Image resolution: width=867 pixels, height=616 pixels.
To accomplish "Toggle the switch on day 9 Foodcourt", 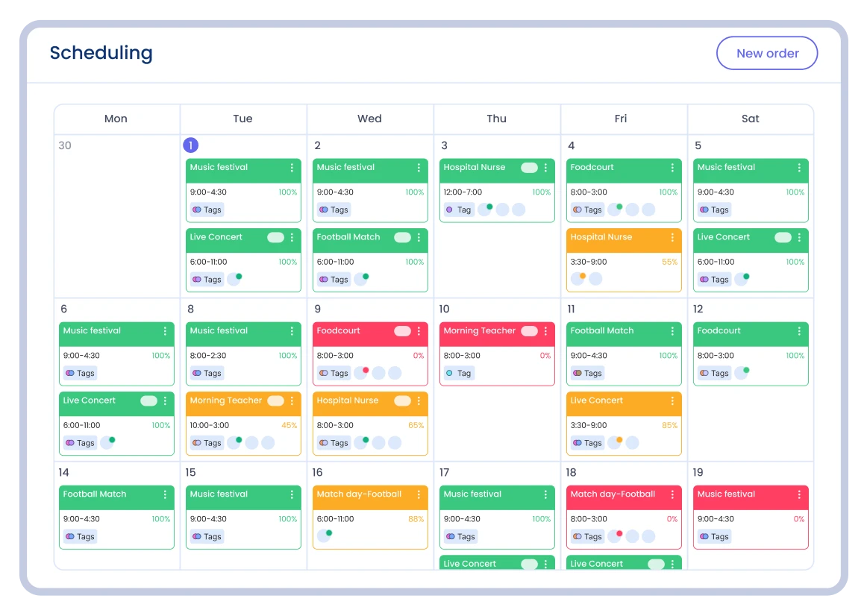I will pos(403,331).
